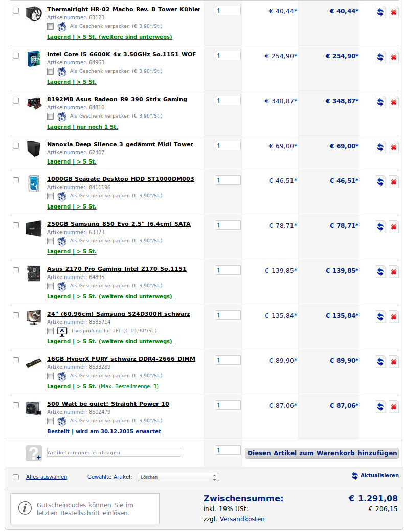Click gift wrap icon for HyperX FURY RAM
This screenshot has height=532, width=404.
point(62,376)
